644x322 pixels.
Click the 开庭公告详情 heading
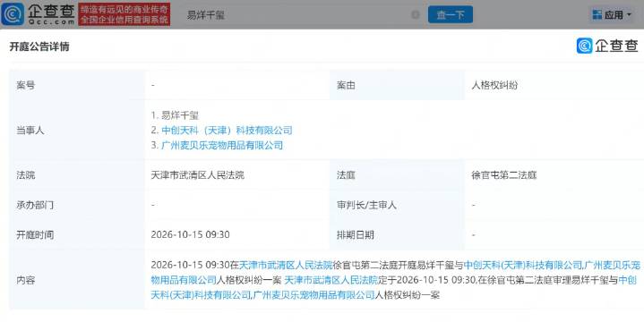click(x=39, y=47)
